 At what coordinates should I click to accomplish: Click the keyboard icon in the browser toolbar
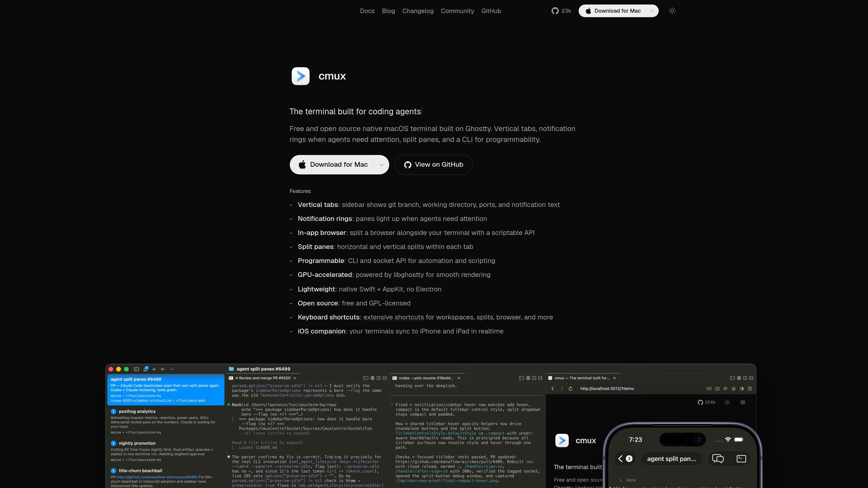(x=709, y=389)
